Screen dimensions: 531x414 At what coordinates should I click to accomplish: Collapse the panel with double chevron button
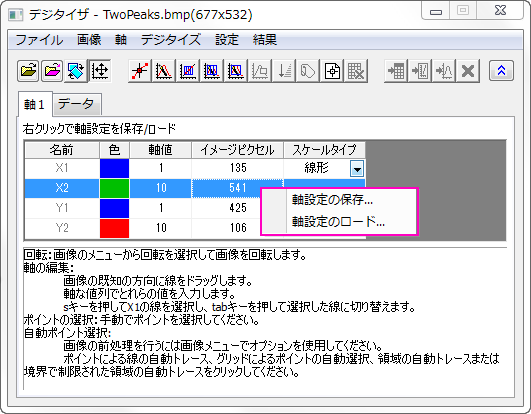click(x=501, y=70)
